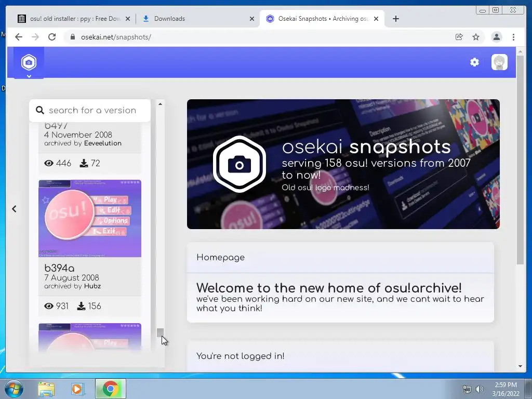This screenshot has height=399, width=532.
Task: Click the 446 views eye icon
Action: point(49,163)
